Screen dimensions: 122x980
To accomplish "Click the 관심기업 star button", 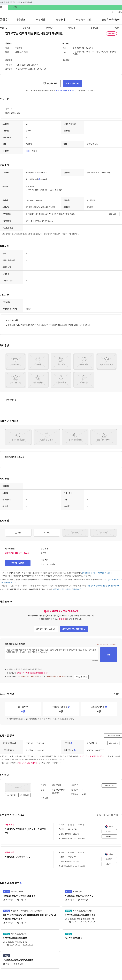I will point(11,795).
